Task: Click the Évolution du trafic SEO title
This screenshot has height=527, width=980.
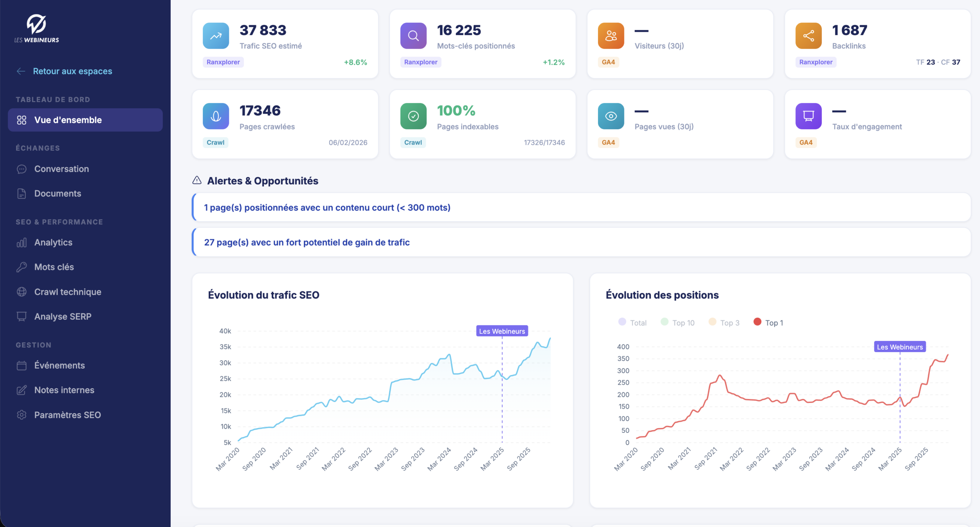Action: coord(263,295)
